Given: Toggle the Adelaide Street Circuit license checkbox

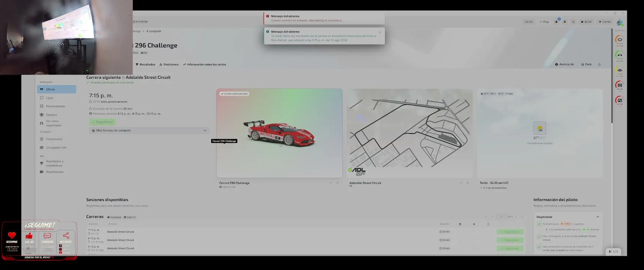Looking at the screenshot, I should (x=539, y=236).
